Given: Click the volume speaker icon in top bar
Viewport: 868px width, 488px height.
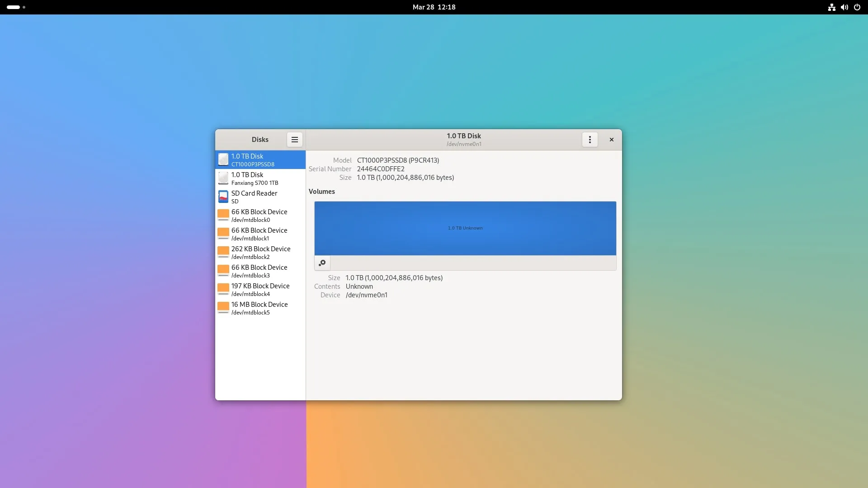Looking at the screenshot, I should [x=844, y=7].
